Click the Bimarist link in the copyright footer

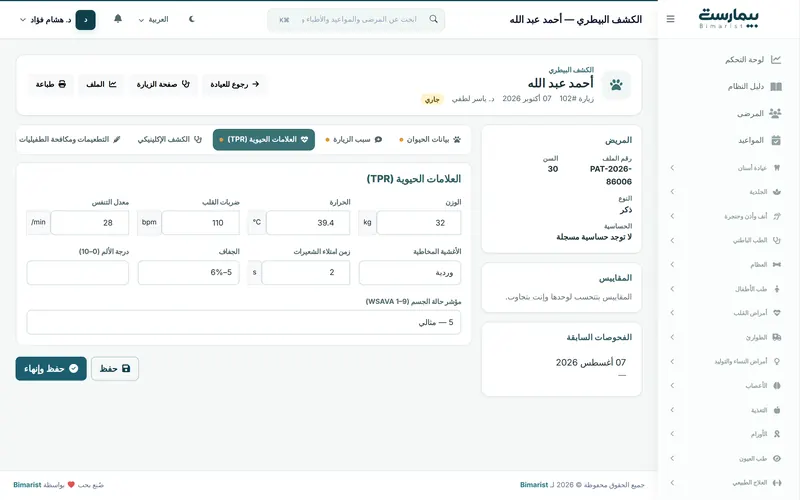pyautogui.click(x=534, y=485)
